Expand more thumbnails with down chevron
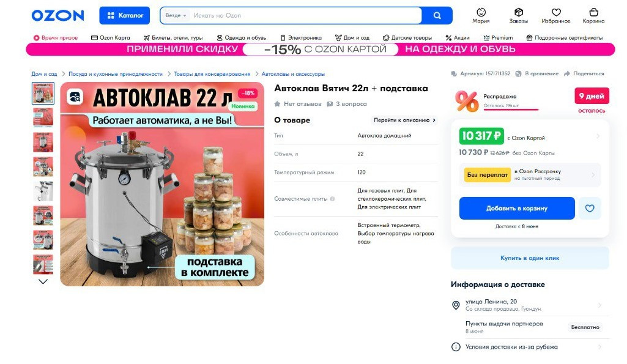 (x=43, y=281)
